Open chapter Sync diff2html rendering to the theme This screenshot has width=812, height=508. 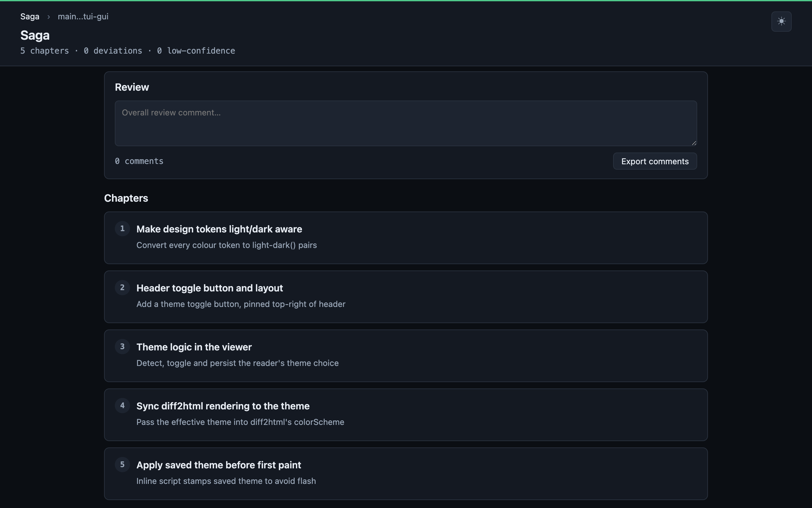click(406, 414)
